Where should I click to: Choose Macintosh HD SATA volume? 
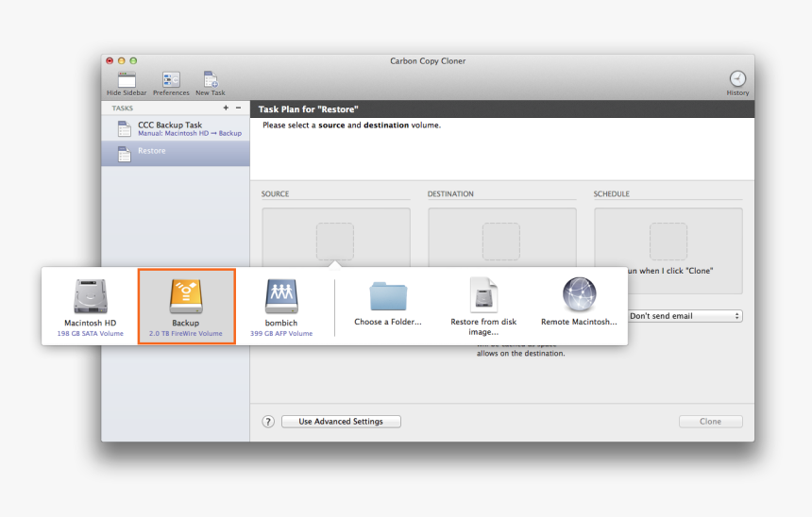coord(90,307)
